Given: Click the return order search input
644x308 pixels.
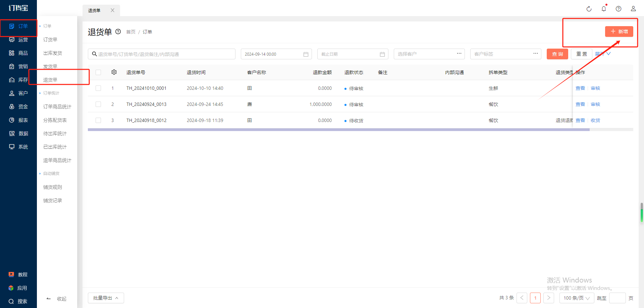Looking at the screenshot, I should click(x=162, y=54).
